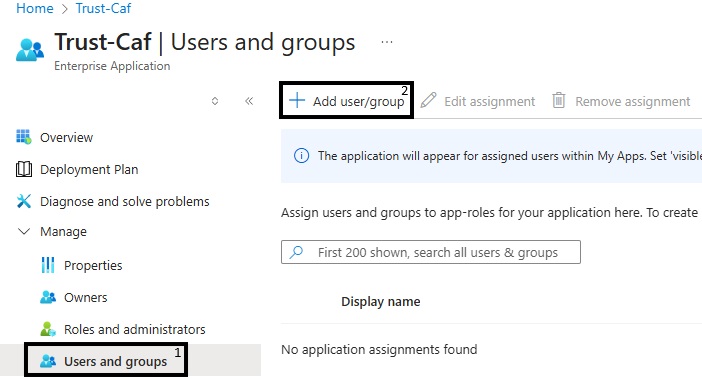Click the My Apps information banner text
The height and width of the screenshot is (379, 702).
click(509, 156)
